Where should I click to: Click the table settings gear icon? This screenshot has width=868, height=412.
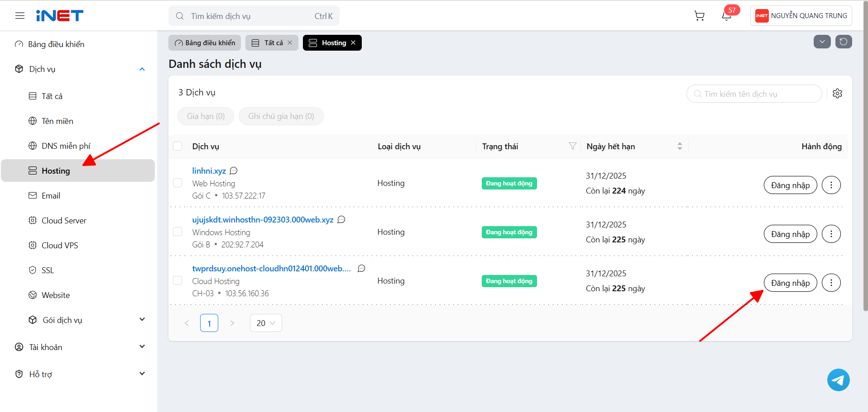point(838,94)
